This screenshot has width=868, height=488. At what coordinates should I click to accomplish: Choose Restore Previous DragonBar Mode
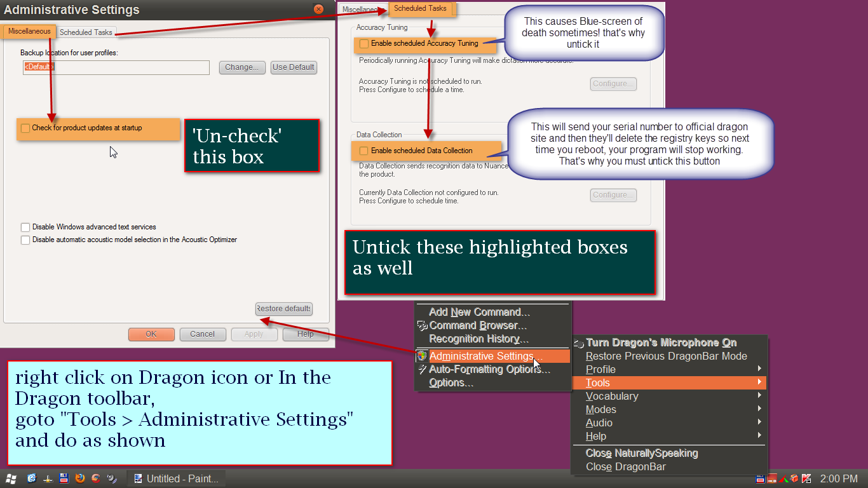666,356
